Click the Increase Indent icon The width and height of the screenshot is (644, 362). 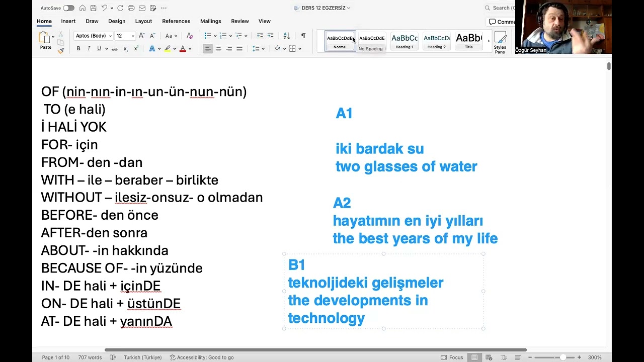270,36
